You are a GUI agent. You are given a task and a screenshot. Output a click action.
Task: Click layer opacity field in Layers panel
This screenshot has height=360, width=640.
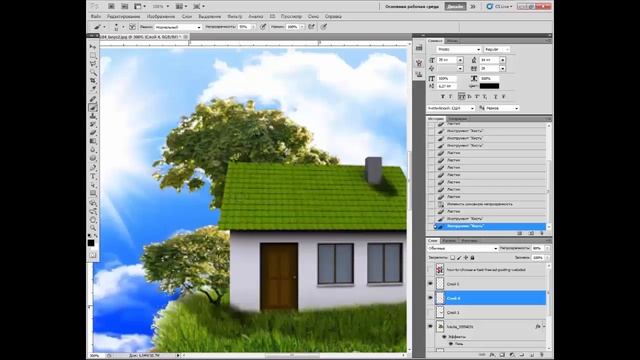coord(537,248)
